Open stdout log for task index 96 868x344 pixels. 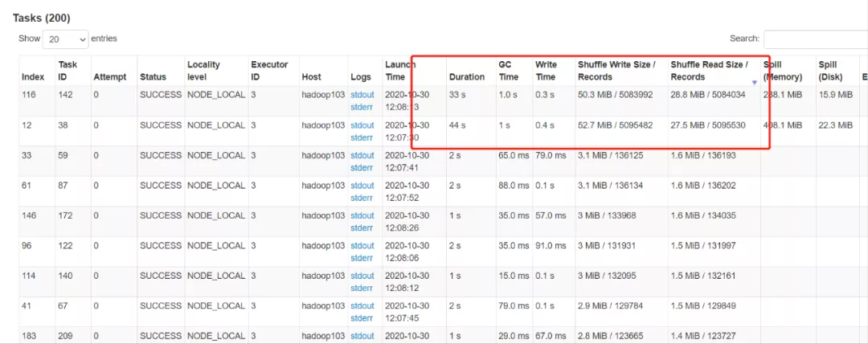362,246
